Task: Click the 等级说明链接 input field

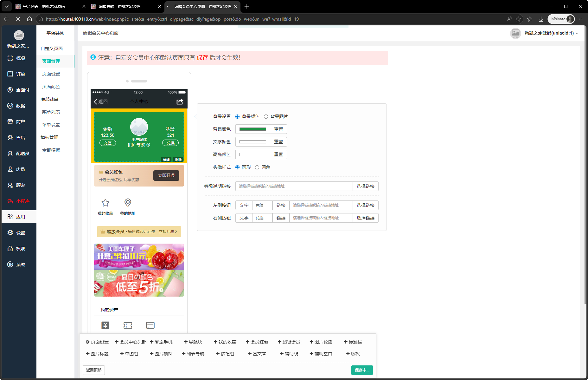Action: click(294, 186)
